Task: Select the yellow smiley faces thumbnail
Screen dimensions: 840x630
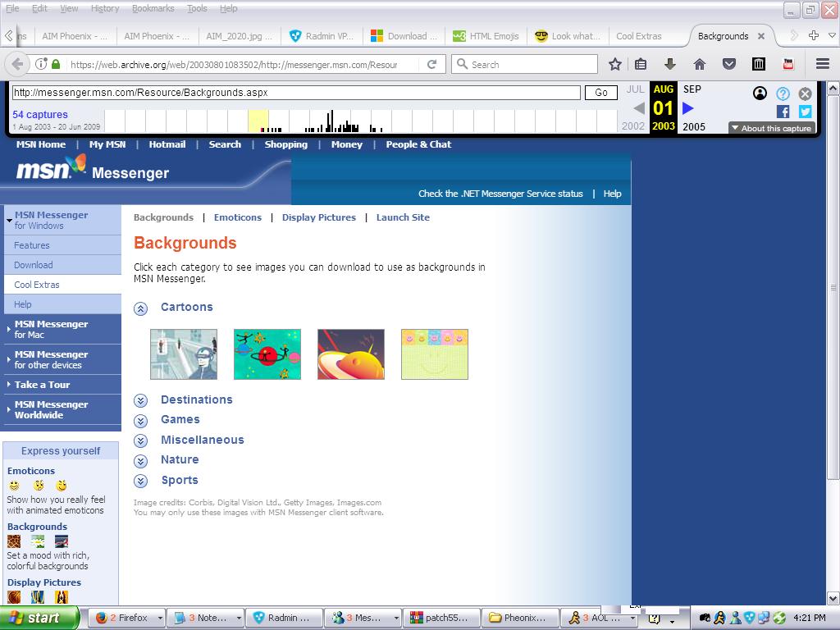Action: [435, 354]
